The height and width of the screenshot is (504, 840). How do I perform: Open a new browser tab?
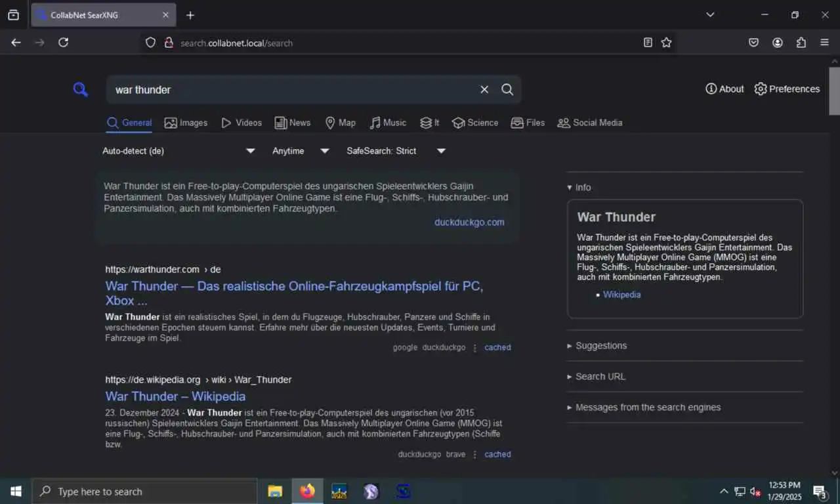[x=190, y=15]
